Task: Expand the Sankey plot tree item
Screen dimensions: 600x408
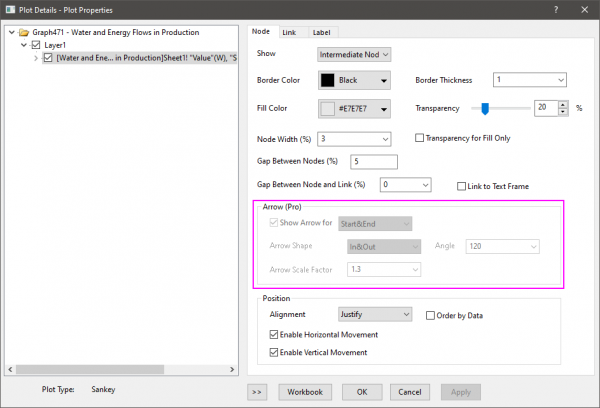Action: tap(36, 58)
